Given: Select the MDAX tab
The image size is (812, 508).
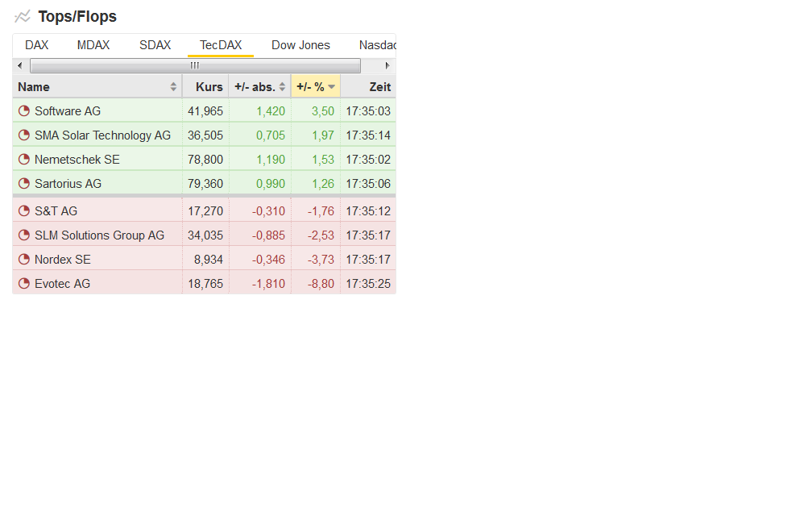Looking at the screenshot, I should point(93,45).
